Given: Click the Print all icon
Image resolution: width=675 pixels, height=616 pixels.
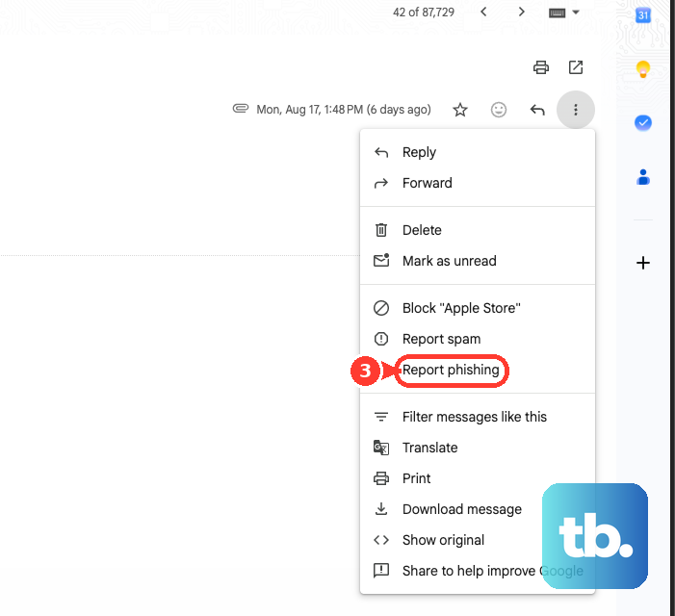Looking at the screenshot, I should tap(541, 67).
